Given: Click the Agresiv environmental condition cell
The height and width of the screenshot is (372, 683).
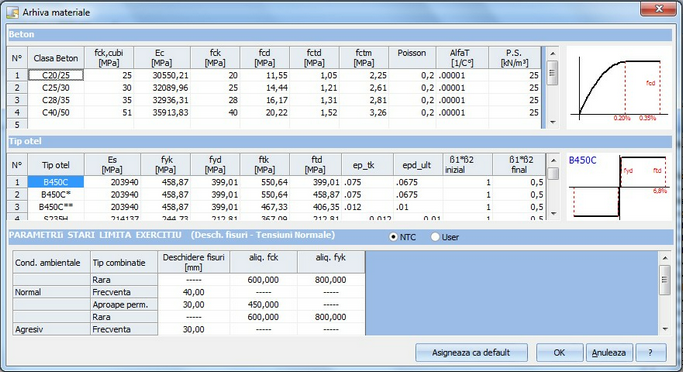Looking at the screenshot, I should [x=51, y=329].
